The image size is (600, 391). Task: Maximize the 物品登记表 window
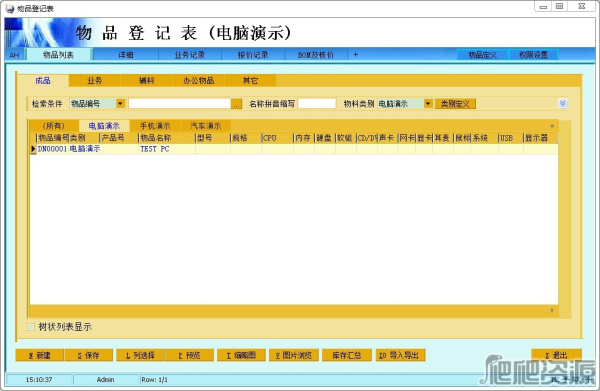point(559,7)
